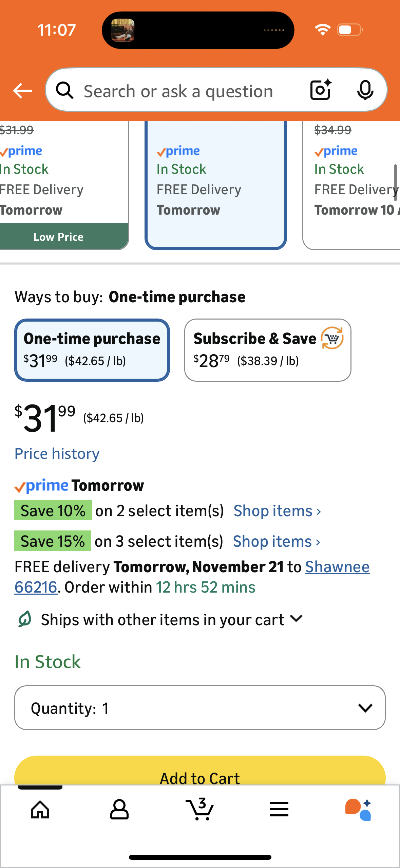Open camera lens visual search
This screenshot has width=400, height=868.
(321, 90)
